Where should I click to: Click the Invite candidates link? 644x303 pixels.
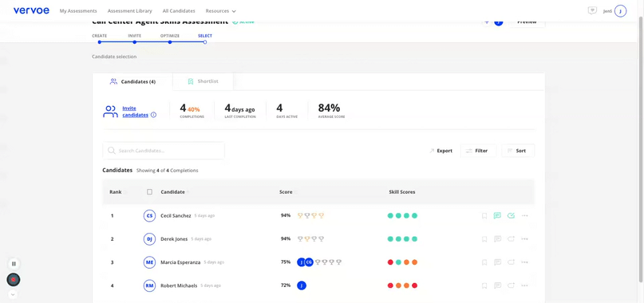[135, 112]
